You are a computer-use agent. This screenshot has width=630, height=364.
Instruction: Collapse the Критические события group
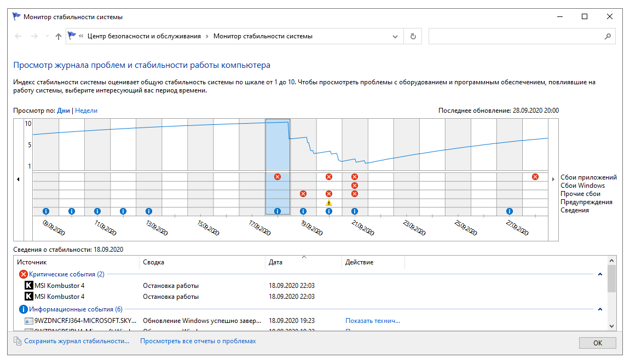tap(600, 274)
